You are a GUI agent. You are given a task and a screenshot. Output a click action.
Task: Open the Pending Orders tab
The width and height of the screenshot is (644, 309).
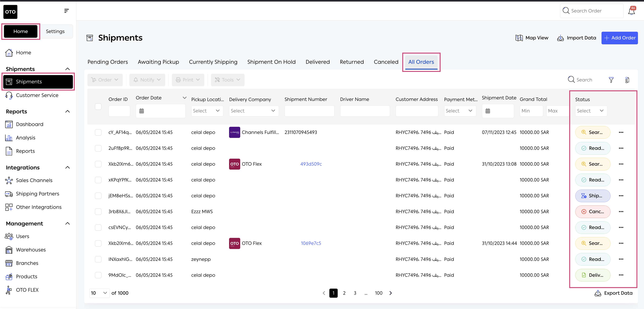pyautogui.click(x=107, y=62)
